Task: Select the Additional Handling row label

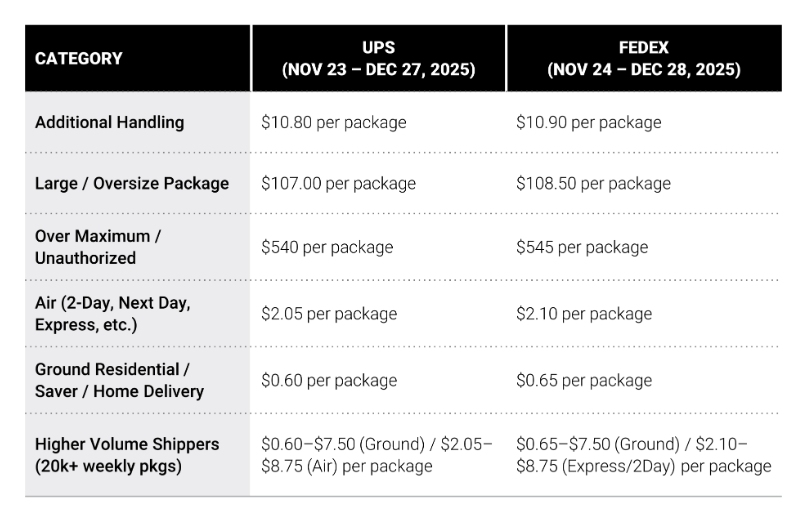Action: click(110, 122)
